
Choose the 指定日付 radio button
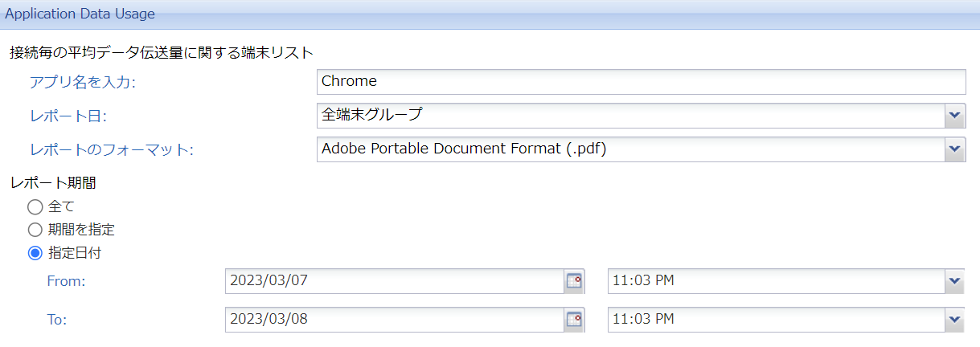pos(35,253)
